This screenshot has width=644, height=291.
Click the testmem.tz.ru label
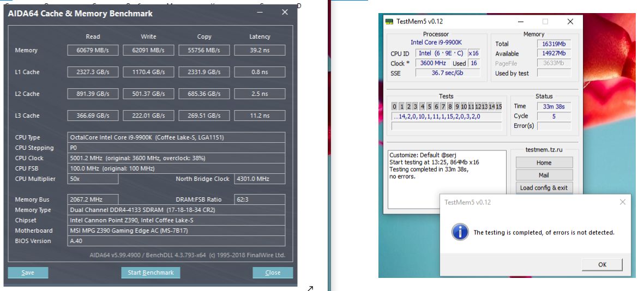coord(544,150)
